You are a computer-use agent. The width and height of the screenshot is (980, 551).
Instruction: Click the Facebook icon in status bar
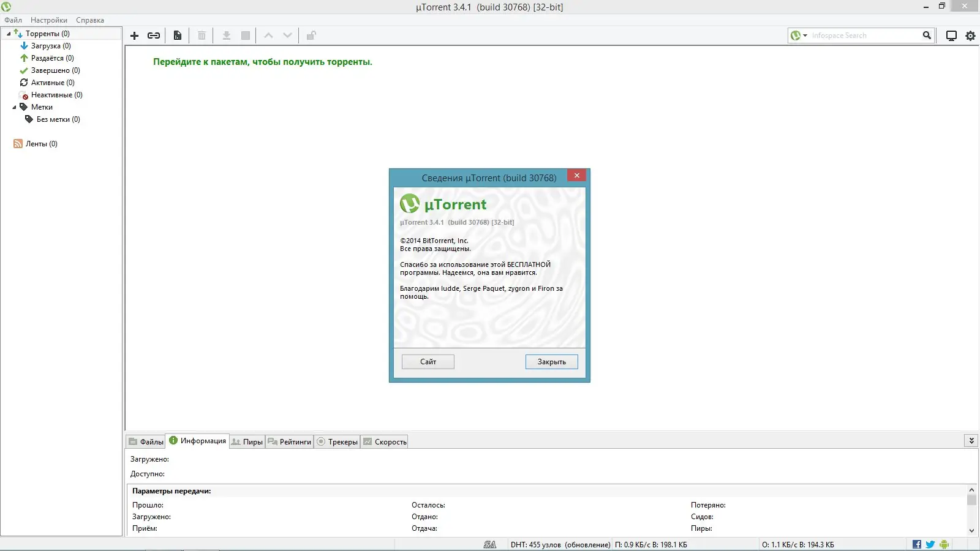tap(917, 544)
